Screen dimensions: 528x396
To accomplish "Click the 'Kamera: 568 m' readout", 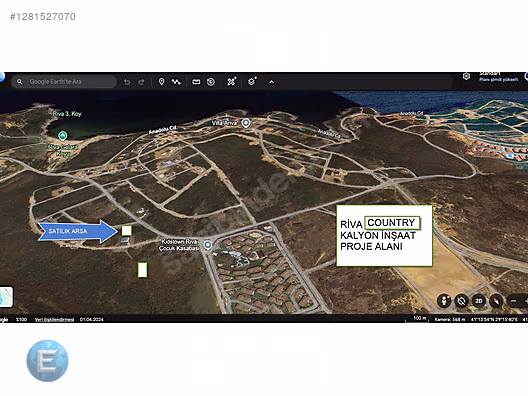I will point(450,319).
